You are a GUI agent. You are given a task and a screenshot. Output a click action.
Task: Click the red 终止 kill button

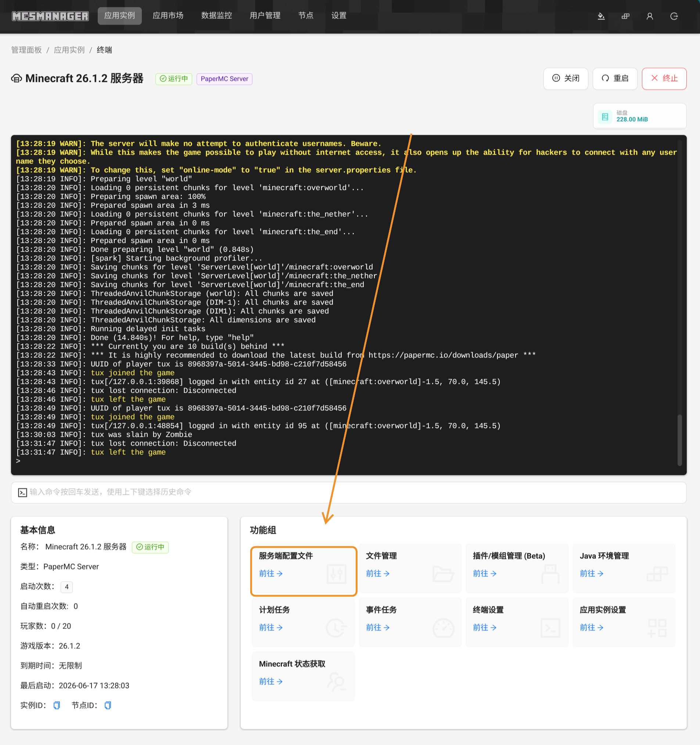[664, 78]
